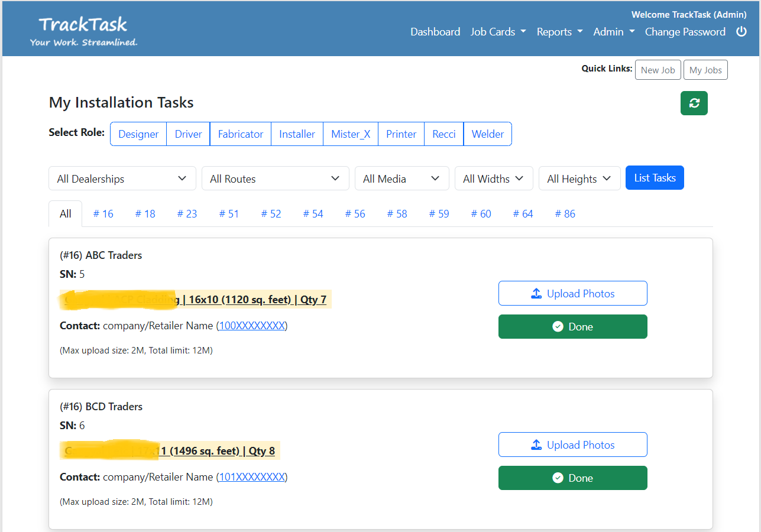The width and height of the screenshot is (761, 532).
Task: Click the TrackTask logo
Action: coord(83,31)
